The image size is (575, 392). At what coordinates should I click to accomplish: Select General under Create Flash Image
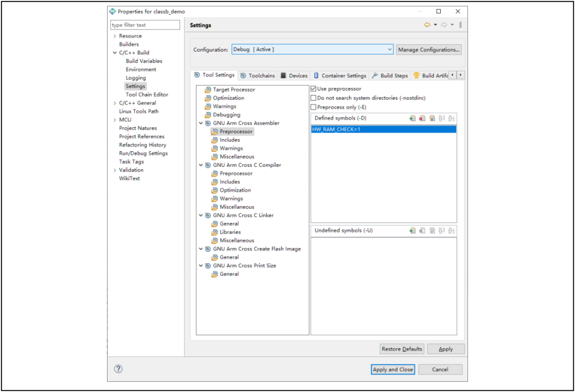tap(229, 257)
